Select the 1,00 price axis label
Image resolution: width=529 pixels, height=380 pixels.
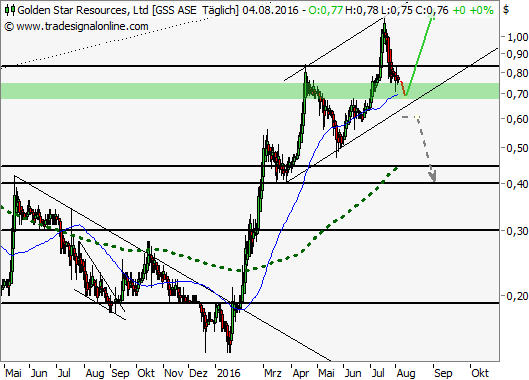coord(518,37)
